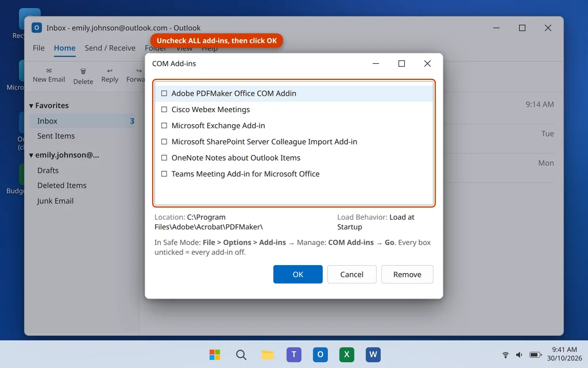Select 'Teams Meeting Add-in for Microsoft Office' label
Image resolution: width=588 pixels, height=368 pixels.
pos(245,174)
